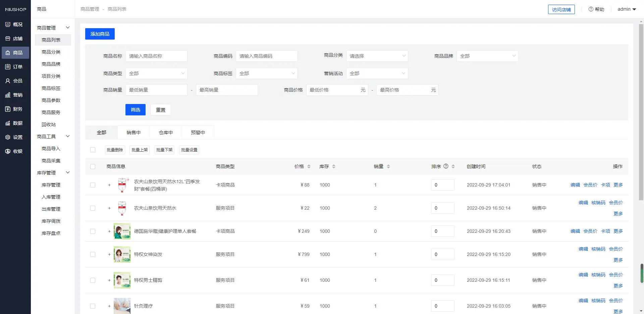Click the 帮助 help question icon
Screen dimensions: 644x314
pos(591,9)
